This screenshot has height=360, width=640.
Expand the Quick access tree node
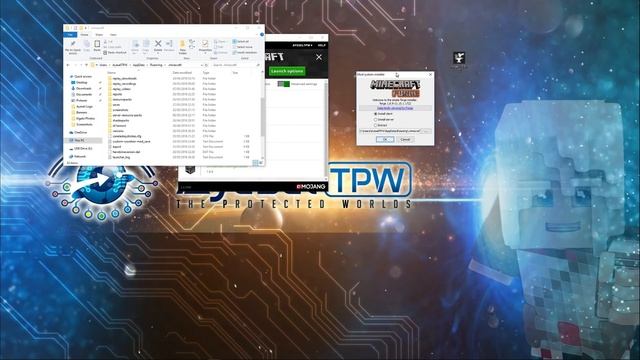[x=71, y=76]
